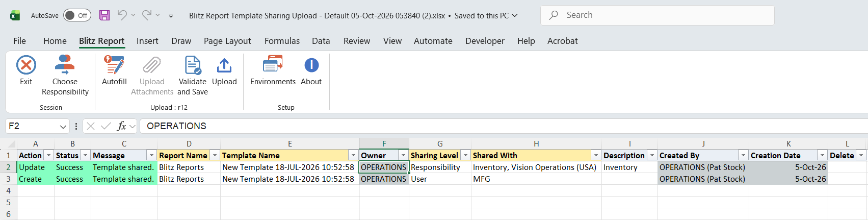Open the Formulas tab
Screen dimensions: 868x220
click(282, 41)
